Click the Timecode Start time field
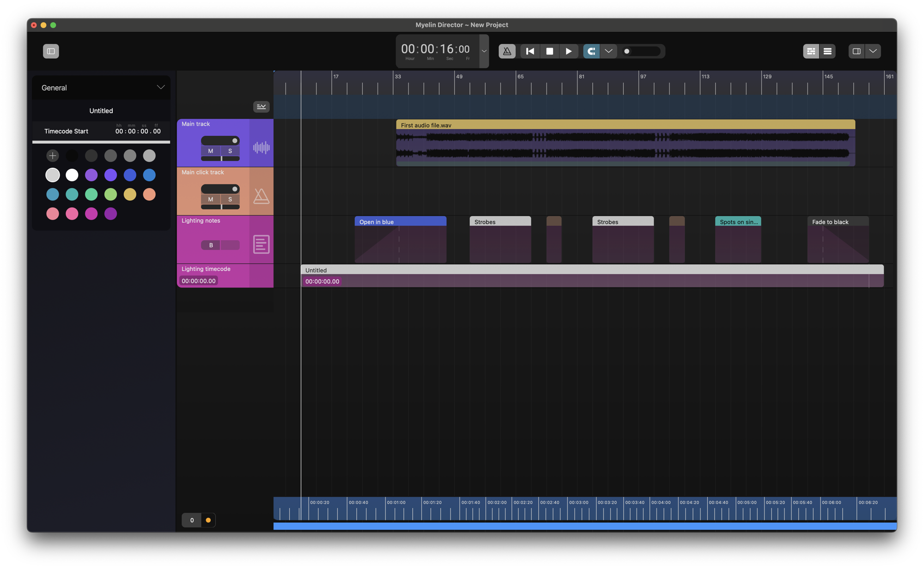 point(138,131)
